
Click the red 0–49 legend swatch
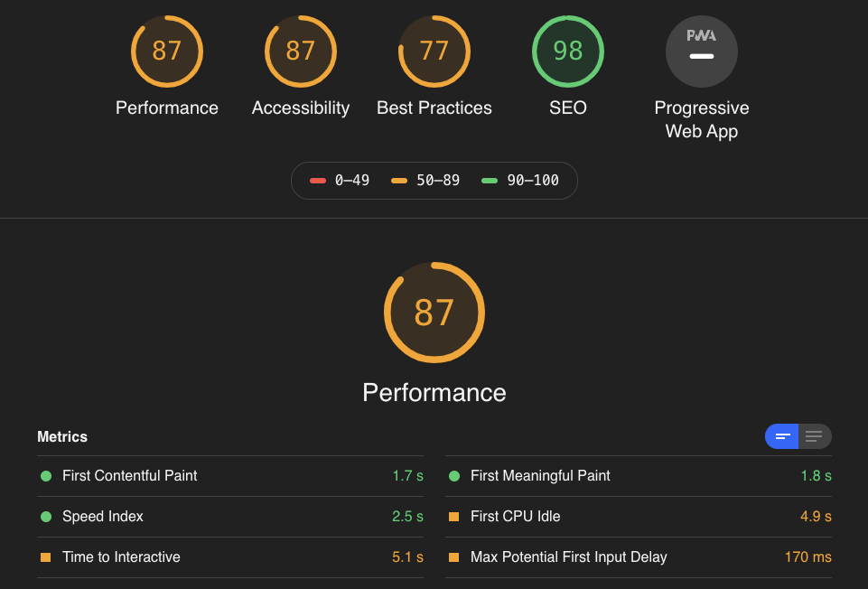point(318,181)
